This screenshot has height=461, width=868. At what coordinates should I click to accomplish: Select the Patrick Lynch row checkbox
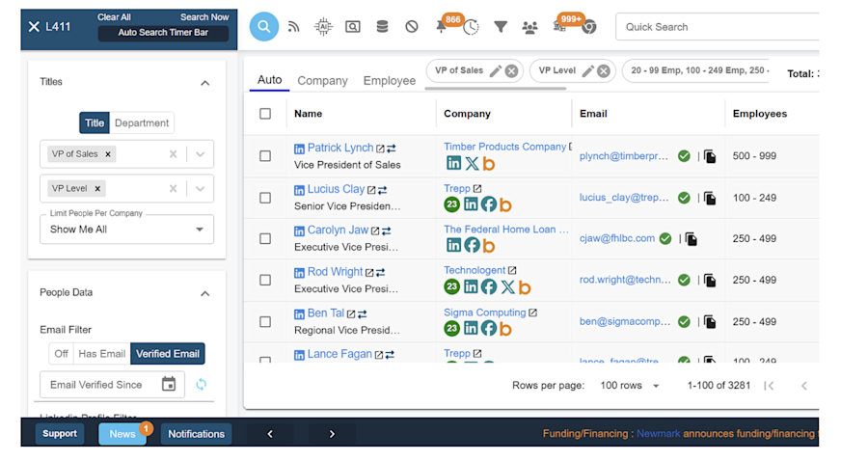(x=265, y=156)
